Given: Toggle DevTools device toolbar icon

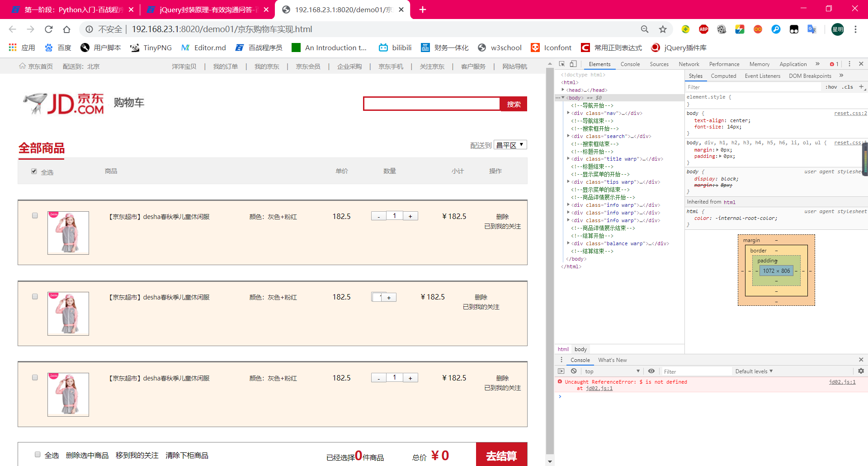Looking at the screenshot, I should pyautogui.click(x=573, y=64).
